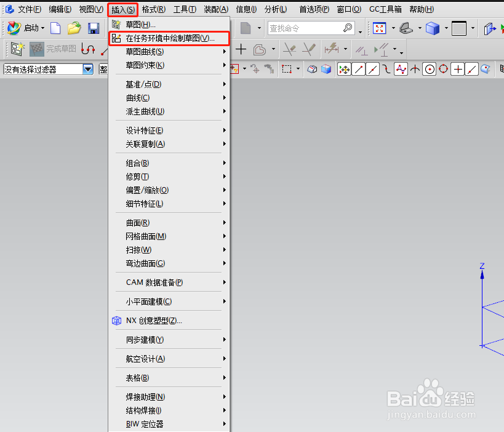504x432 pixels.
Task: Click the Fit view icon with red arrows
Action: pos(379,28)
